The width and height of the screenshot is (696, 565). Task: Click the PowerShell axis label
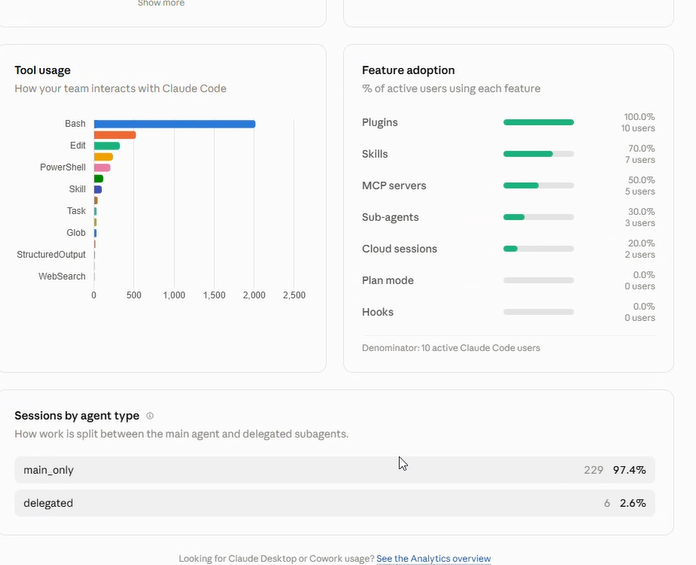pyautogui.click(x=63, y=167)
